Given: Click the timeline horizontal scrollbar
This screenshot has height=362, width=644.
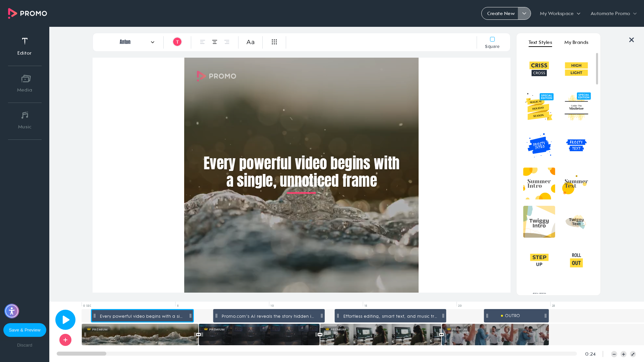Looking at the screenshot, I should (x=82, y=354).
